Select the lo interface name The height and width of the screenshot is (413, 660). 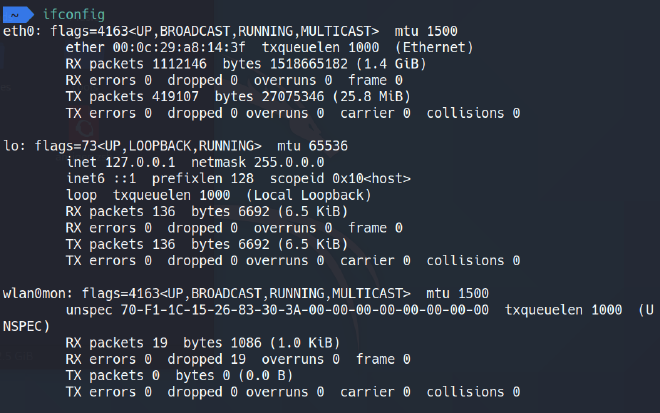click(x=11, y=145)
